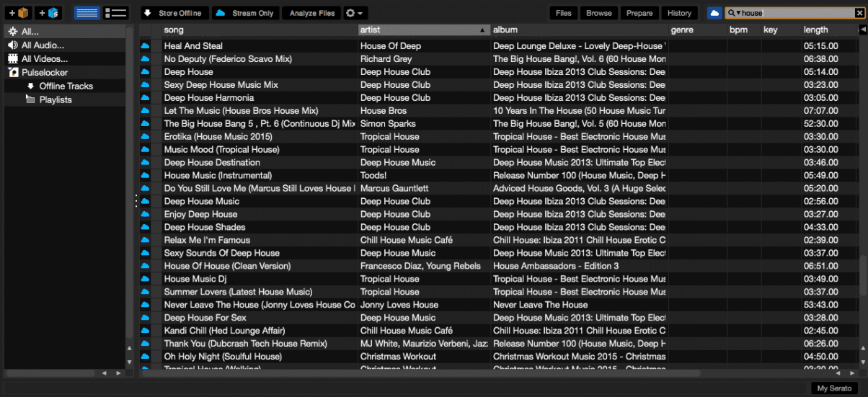Click track list horizontal scrollbar
This screenshot has height=397, width=868.
[420, 374]
